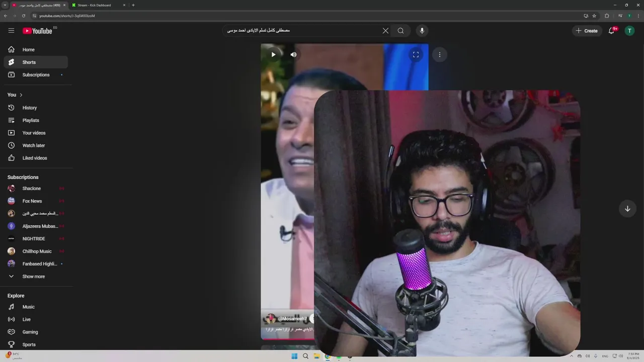
Task: Click the Home house icon
Action: 11,50
